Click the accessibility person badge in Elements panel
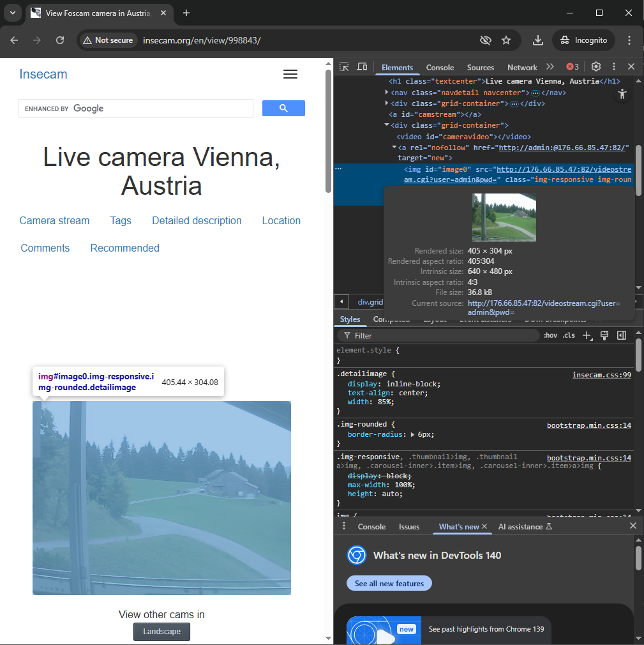Screen dimensions: 644x645 click(622, 94)
